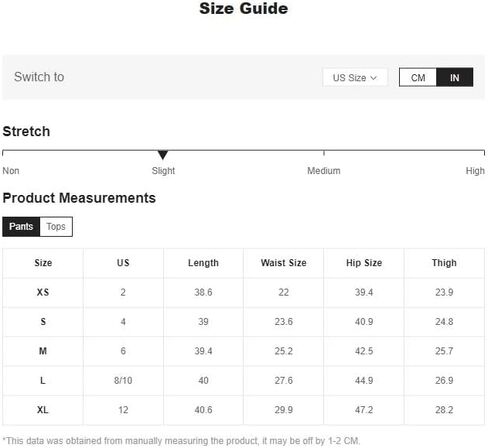Image resolution: width=488 pixels, height=448 pixels.
Task: Click the Non stretch label
Action: click(x=11, y=171)
